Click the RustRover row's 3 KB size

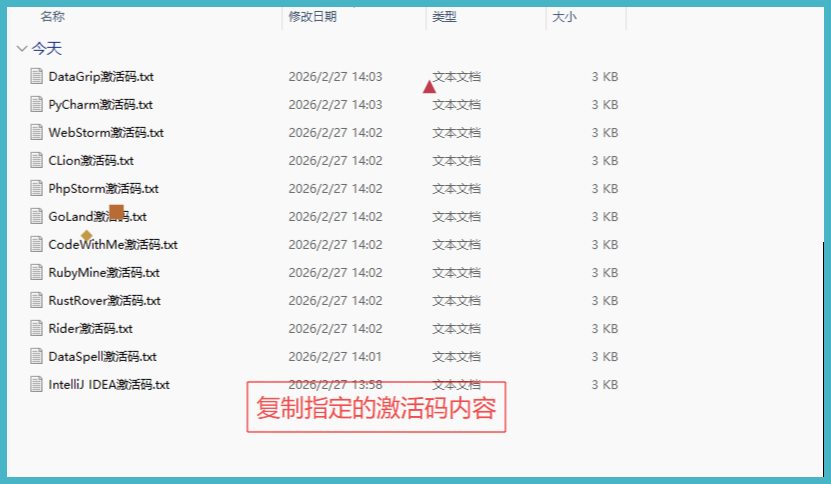click(x=605, y=301)
